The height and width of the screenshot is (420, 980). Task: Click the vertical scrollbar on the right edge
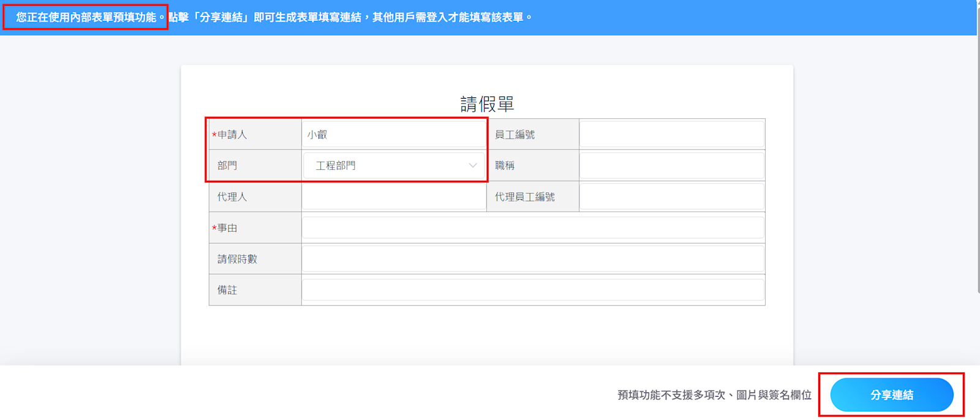tap(978, 147)
